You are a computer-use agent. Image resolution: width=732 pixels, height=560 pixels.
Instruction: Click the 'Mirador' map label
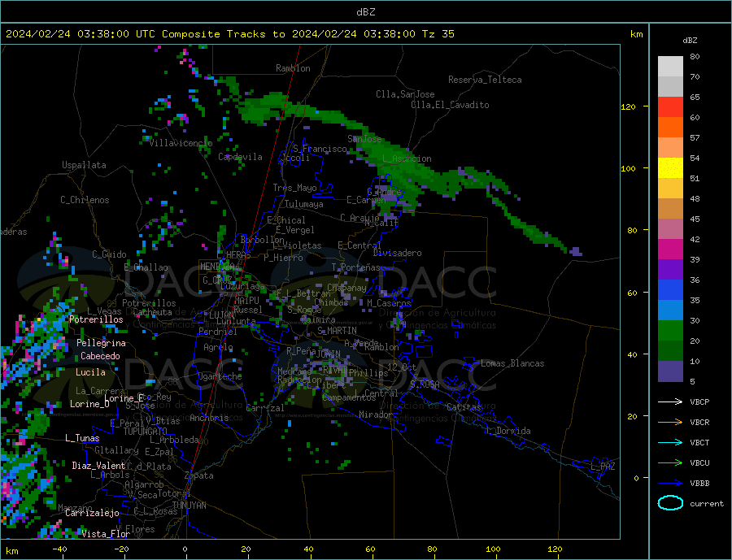click(x=375, y=415)
